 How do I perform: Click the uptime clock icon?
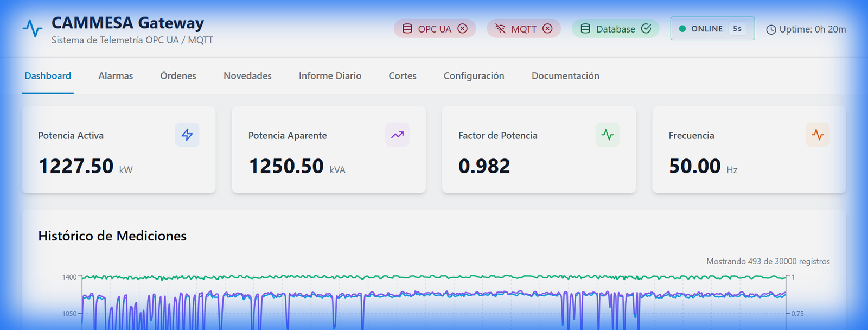coord(771,30)
